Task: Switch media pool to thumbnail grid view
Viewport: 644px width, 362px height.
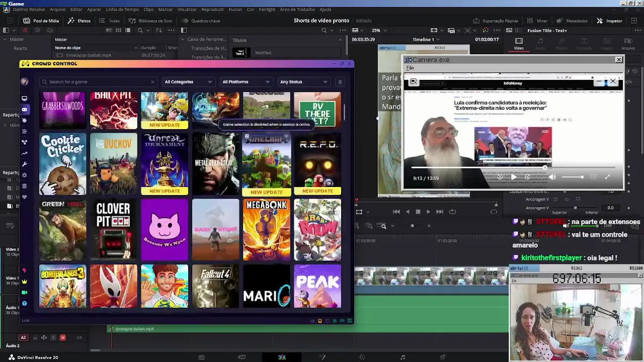Action: point(118,30)
